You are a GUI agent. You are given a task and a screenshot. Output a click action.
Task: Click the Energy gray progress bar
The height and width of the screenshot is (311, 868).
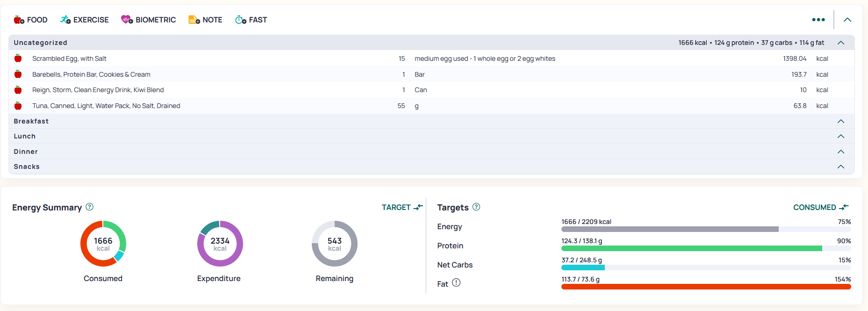[x=706, y=229]
